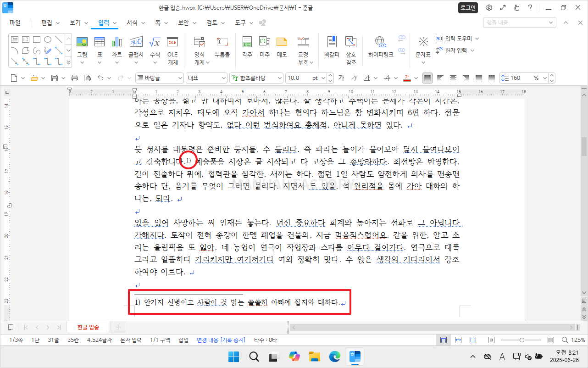The image size is (588, 368).
Task: Add a new document tab with plus
Action: [118, 327]
